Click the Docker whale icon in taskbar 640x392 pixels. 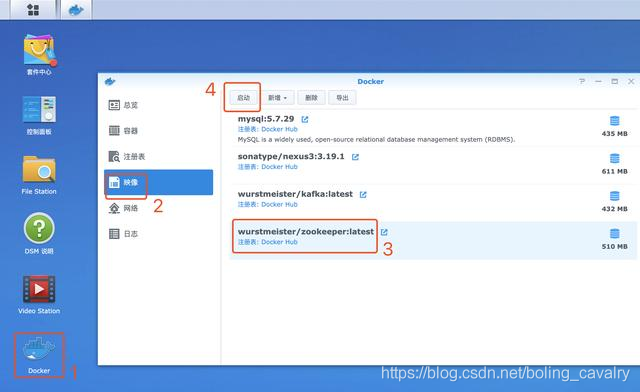pyautogui.click(x=76, y=10)
